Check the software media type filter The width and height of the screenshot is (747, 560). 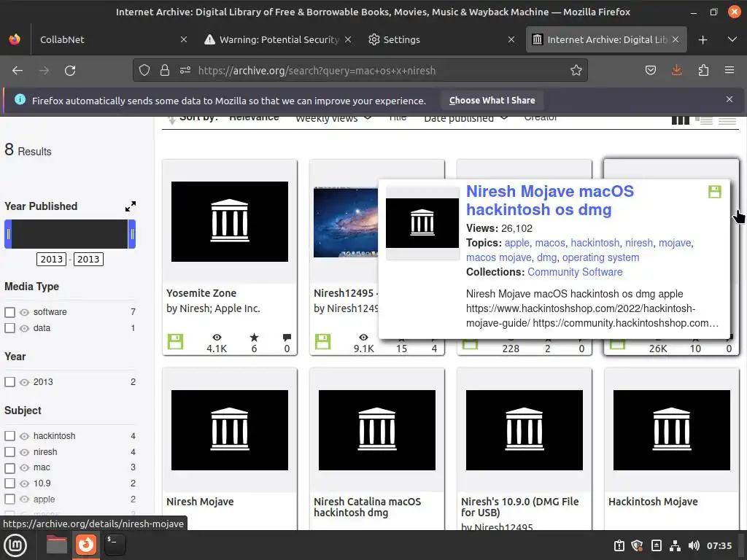pos(9,312)
